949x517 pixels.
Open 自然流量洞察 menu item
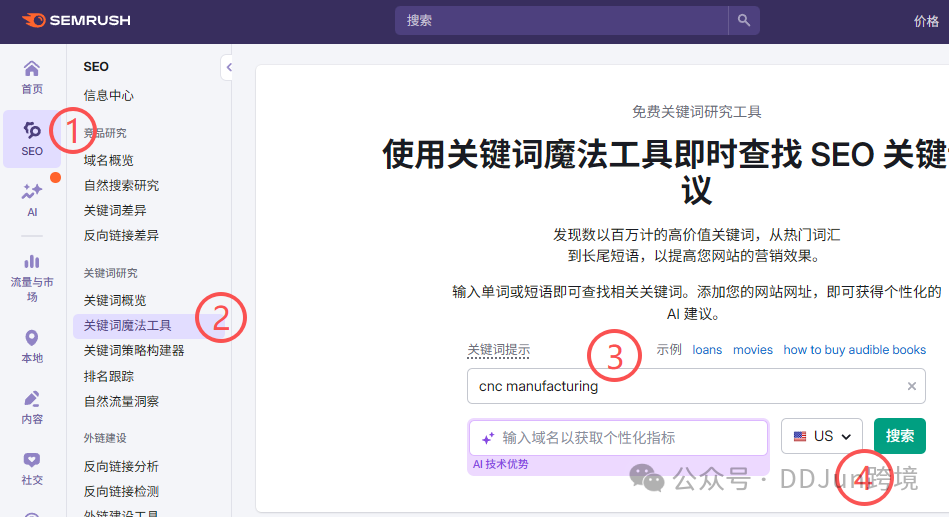(x=122, y=401)
